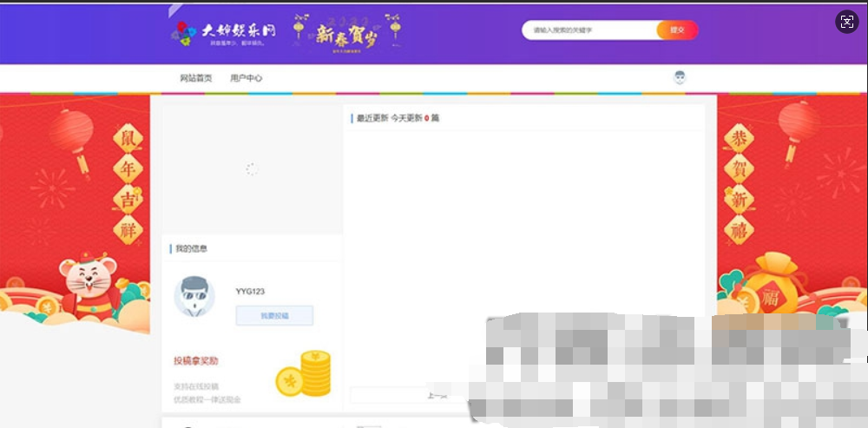Viewport: 868px width, 428px height.
Task: Select the 我的信息 section heading
Action: [x=192, y=248]
